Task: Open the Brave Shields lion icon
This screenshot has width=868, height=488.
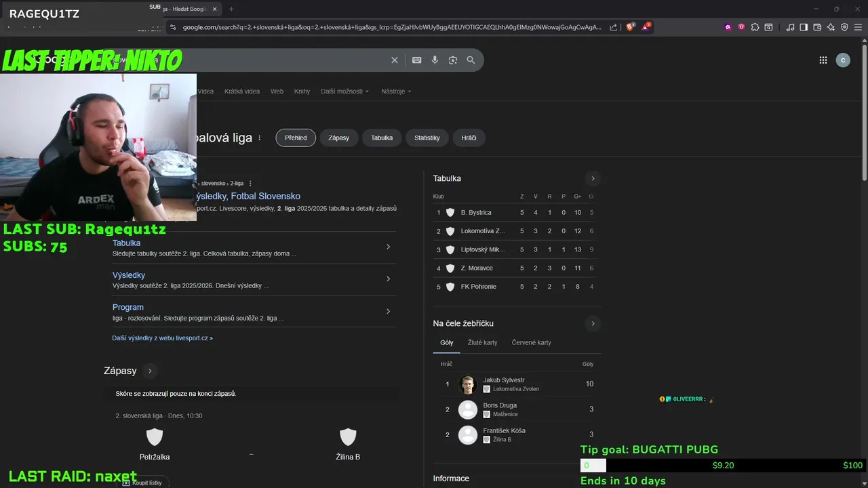Action: [630, 27]
